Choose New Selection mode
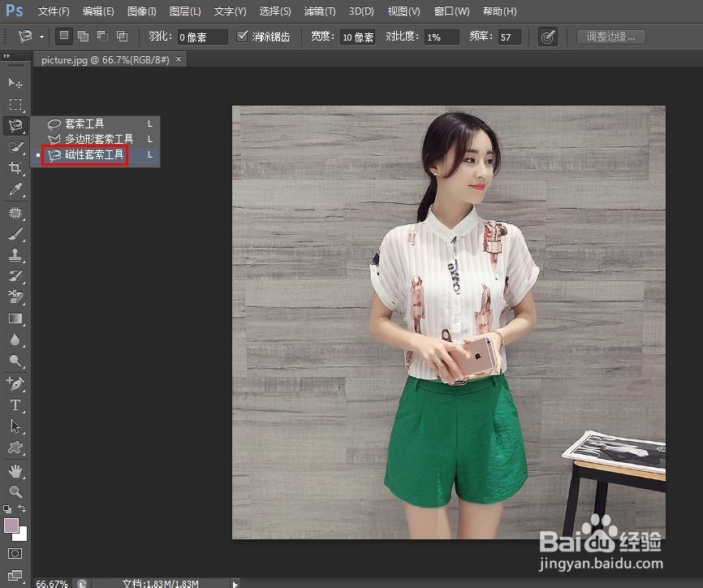The height and width of the screenshot is (588, 703). click(x=64, y=36)
